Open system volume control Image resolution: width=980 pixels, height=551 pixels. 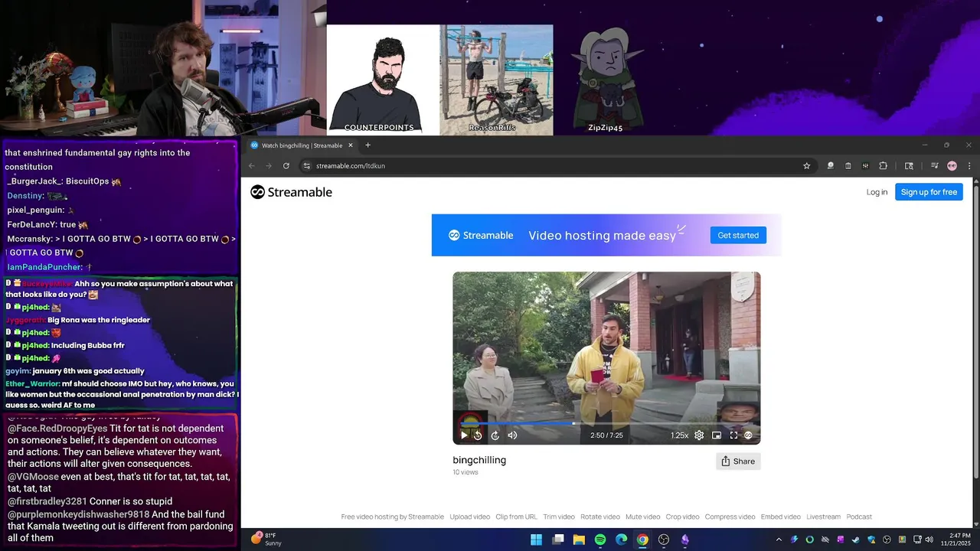(x=929, y=540)
